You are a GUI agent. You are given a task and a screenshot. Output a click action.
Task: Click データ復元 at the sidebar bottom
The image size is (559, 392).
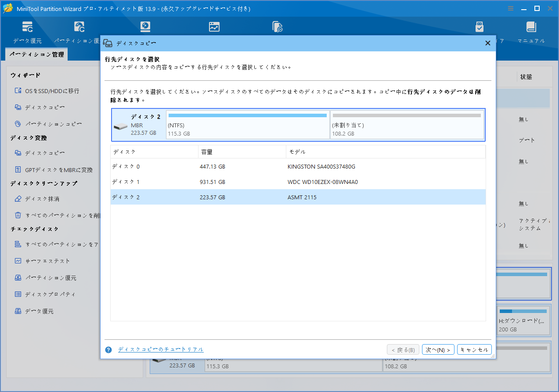(34, 311)
